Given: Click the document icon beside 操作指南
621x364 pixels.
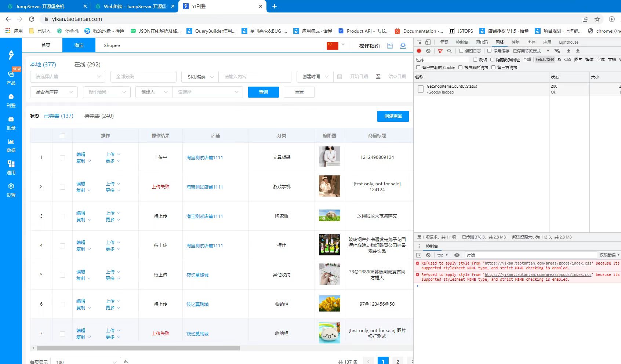Looking at the screenshot, I should (x=390, y=45).
